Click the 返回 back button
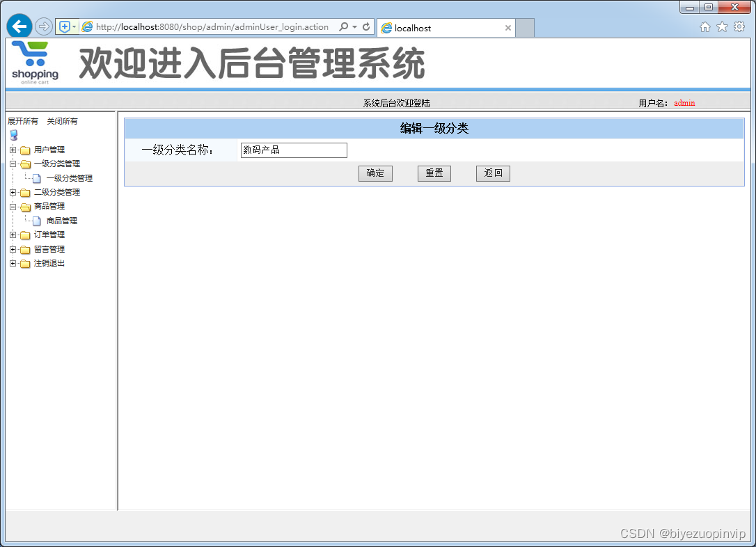This screenshot has width=756, height=547. (x=494, y=173)
